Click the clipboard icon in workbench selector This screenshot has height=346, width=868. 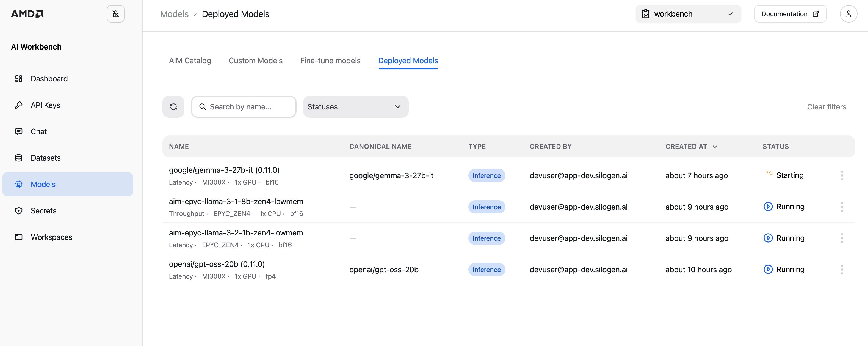(x=645, y=14)
